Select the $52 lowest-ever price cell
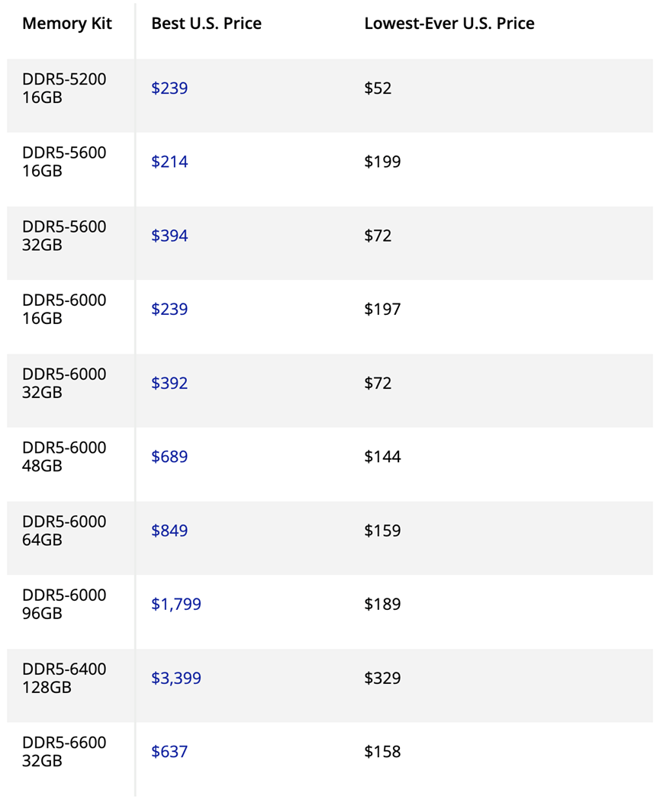Screen dimensions: 660x812 point(378,88)
